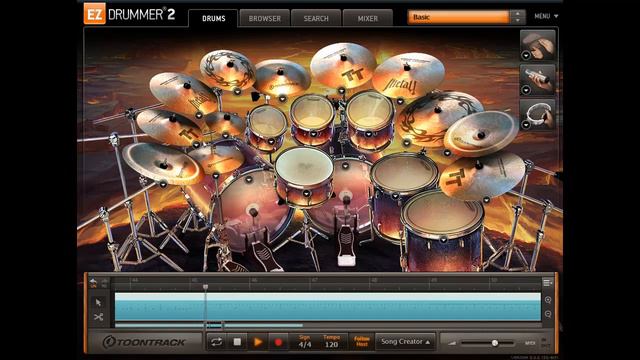
Task: Click the EZ logo icon
Action: (x=94, y=13)
